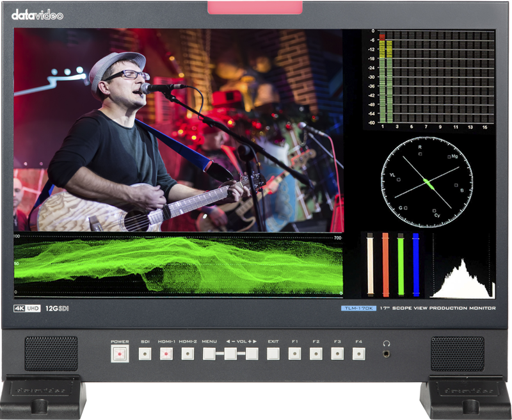
Task: Click the B target on the vectorscope
Action: [x=456, y=185]
